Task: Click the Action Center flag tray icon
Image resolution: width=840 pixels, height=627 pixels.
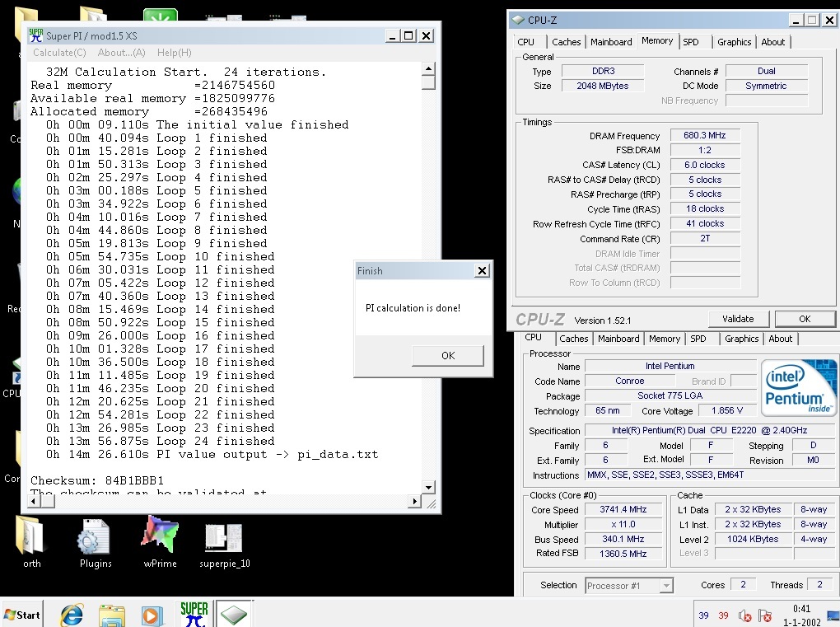Action: click(765, 615)
